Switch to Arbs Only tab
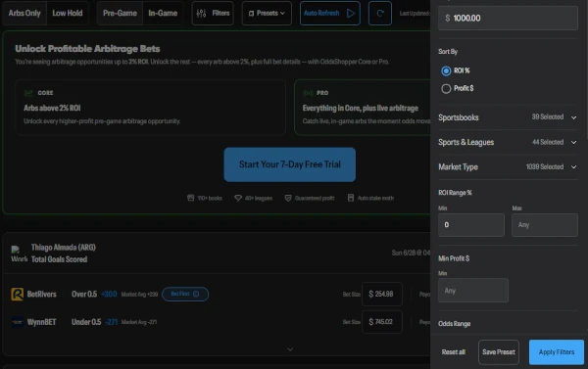Screen dimensions: 588x369 pyautogui.click(x=24, y=14)
